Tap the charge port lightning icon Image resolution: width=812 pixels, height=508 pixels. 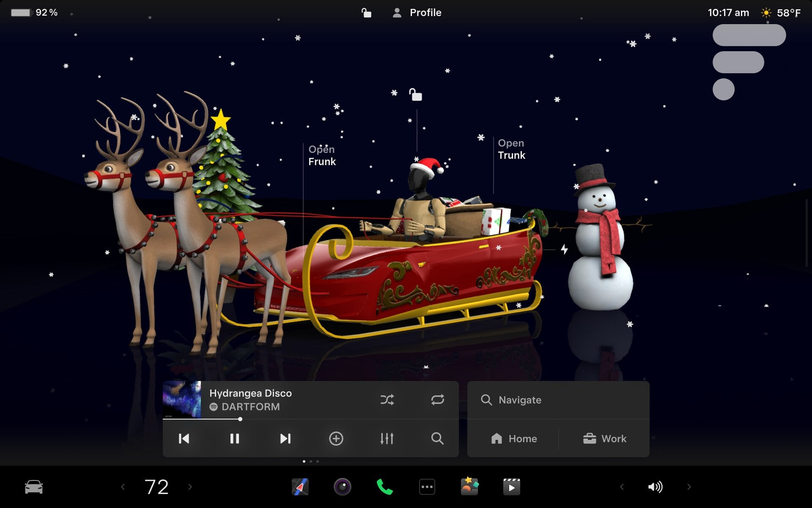(564, 249)
